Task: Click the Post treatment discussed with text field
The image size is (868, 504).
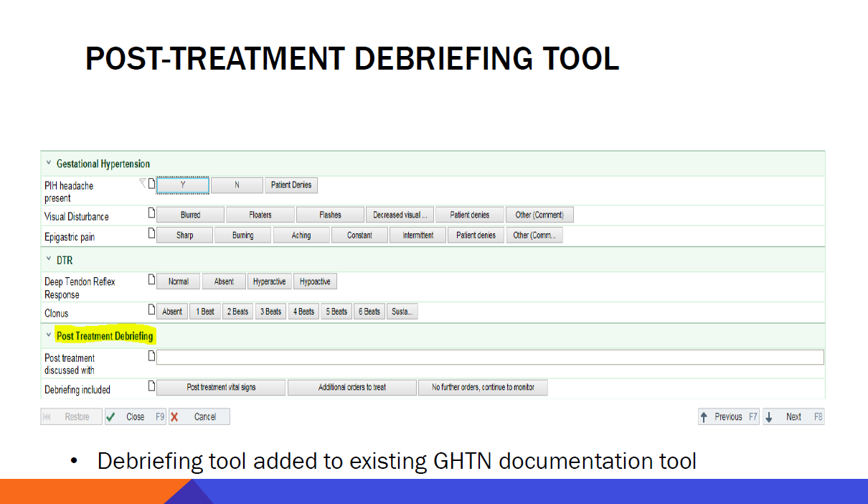Action: (490, 358)
